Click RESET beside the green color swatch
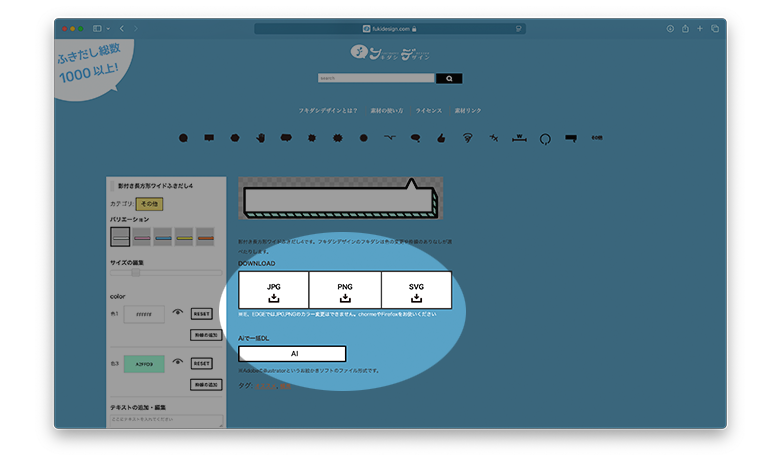The width and height of the screenshot is (780, 455). point(201,364)
